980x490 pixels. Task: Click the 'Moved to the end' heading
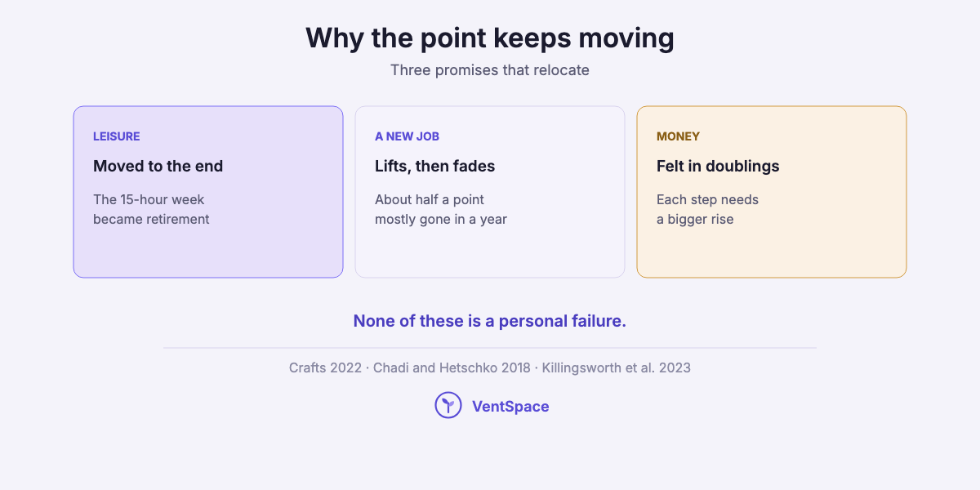click(x=158, y=166)
